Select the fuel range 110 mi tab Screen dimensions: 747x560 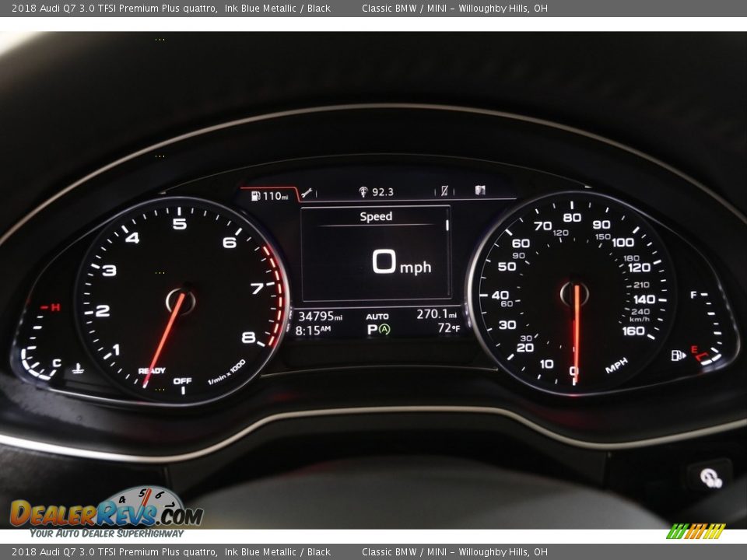pos(270,196)
